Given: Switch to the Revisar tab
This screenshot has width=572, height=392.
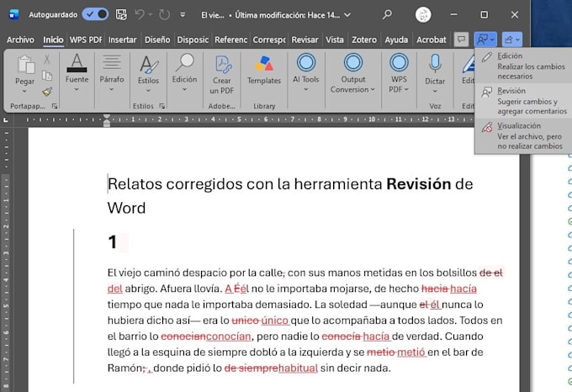Looking at the screenshot, I should [305, 40].
